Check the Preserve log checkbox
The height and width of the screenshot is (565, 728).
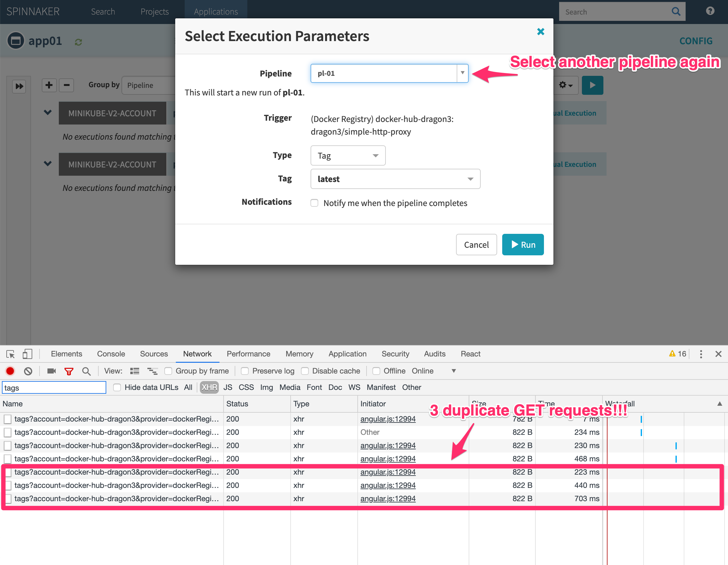tap(245, 371)
